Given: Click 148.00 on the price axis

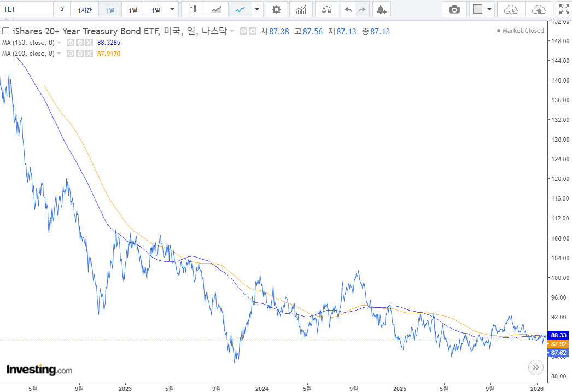Looking at the screenshot, I should (x=561, y=41).
